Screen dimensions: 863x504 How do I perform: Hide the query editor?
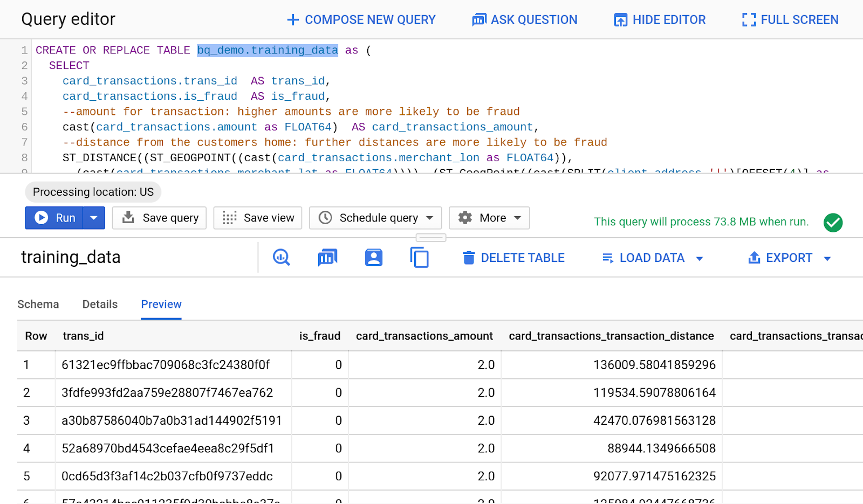coord(660,20)
